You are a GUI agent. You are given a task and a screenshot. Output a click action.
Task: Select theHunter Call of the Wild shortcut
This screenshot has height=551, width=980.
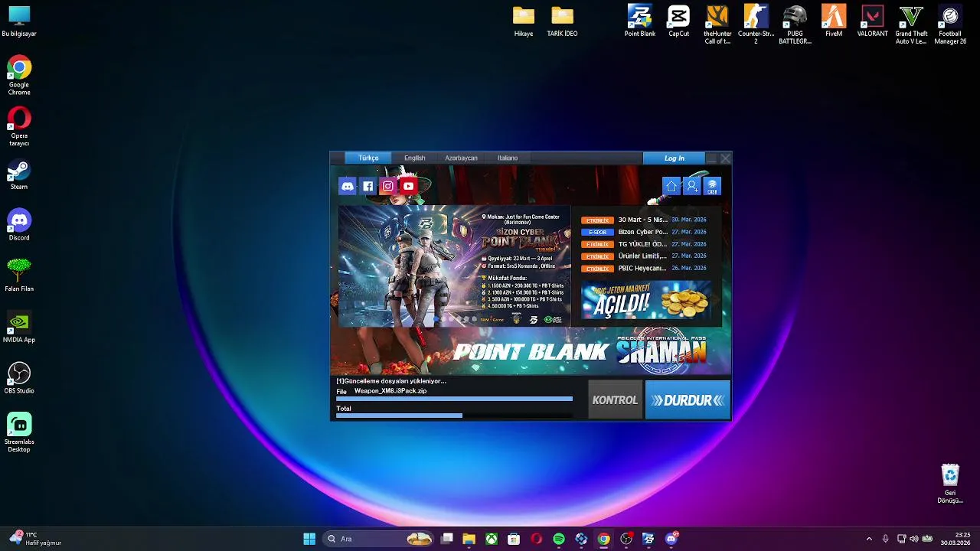click(717, 24)
